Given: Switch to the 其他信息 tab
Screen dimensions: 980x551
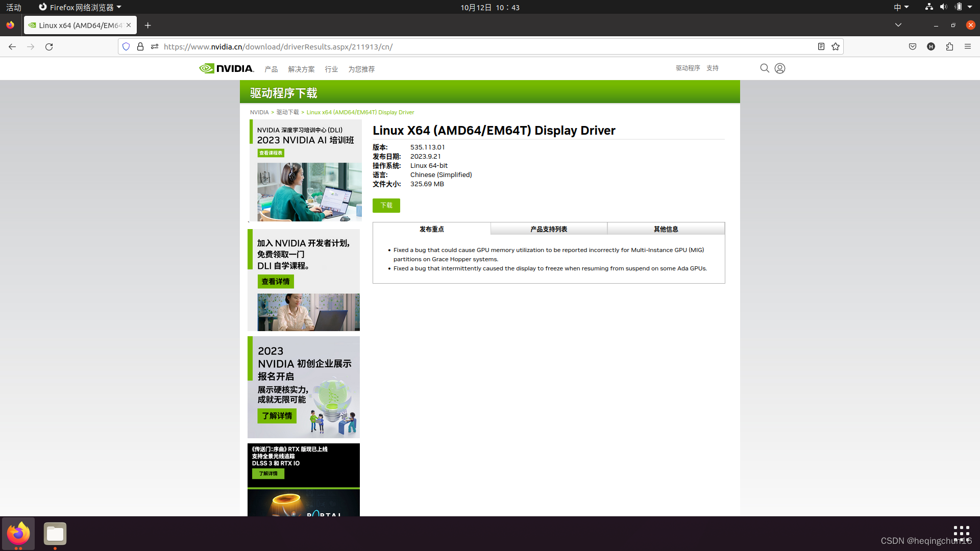Looking at the screenshot, I should tap(666, 229).
